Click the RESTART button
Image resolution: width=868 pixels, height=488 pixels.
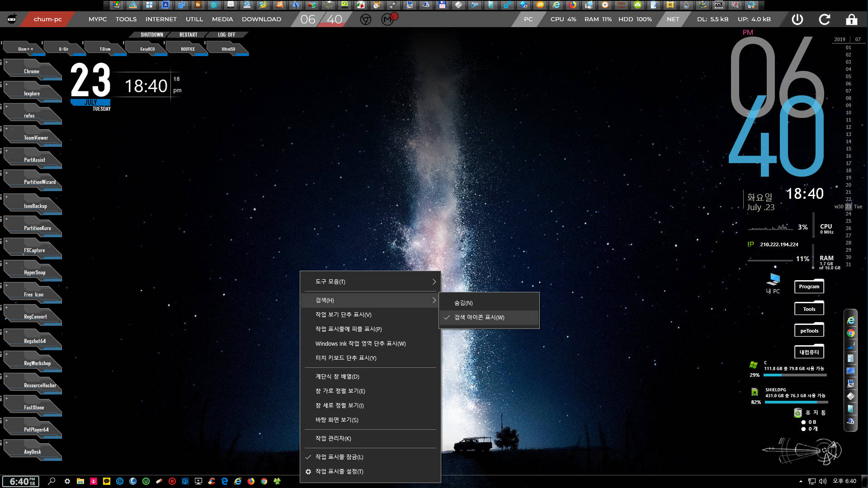click(188, 35)
